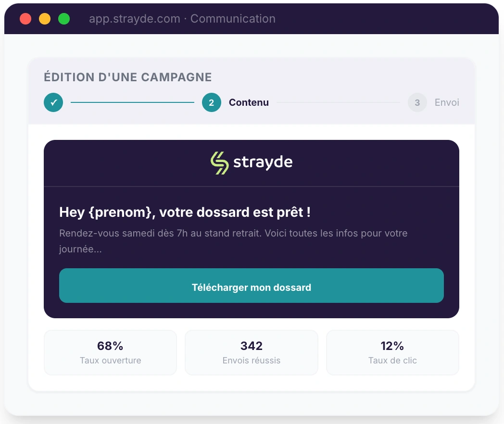Screen dimensions: 504x424
Task: Click the completed step checkmark circle
Action: (53, 102)
